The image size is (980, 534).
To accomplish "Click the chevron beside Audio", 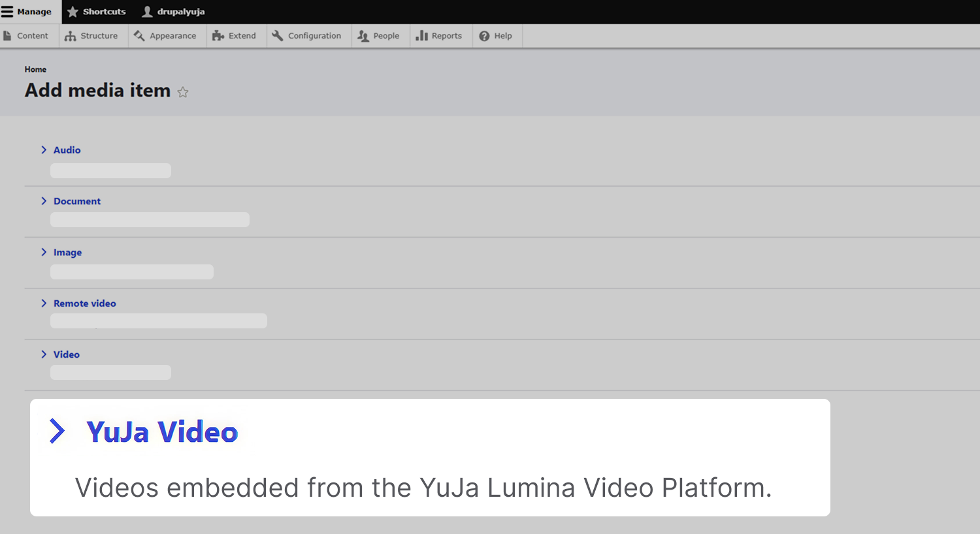I will tap(44, 150).
